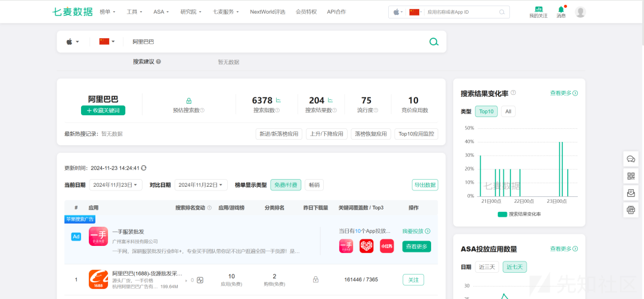Image resolution: width=644 pixels, height=299 pixels.
Task: Open the APP icon in side toolbar
Action: click(631, 209)
